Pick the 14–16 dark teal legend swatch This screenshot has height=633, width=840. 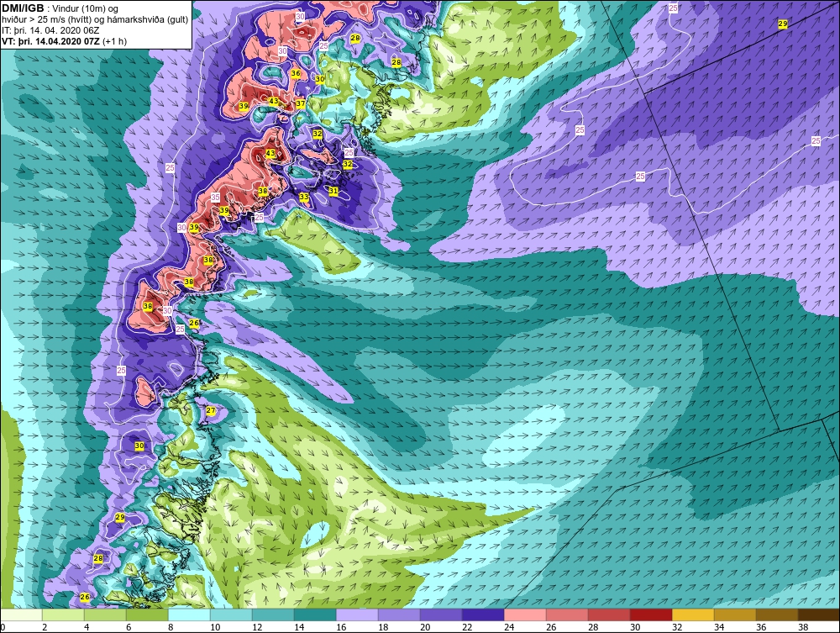(x=315, y=615)
